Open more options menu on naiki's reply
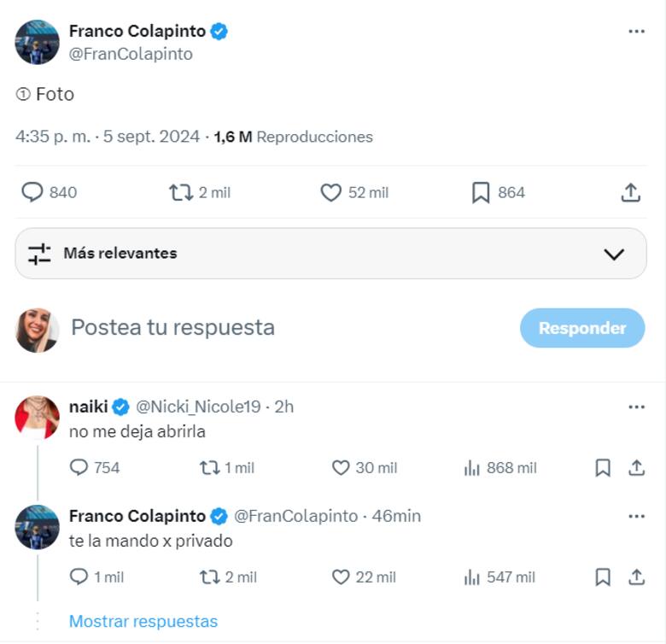Viewport: 666px width, 644px height. point(636,407)
